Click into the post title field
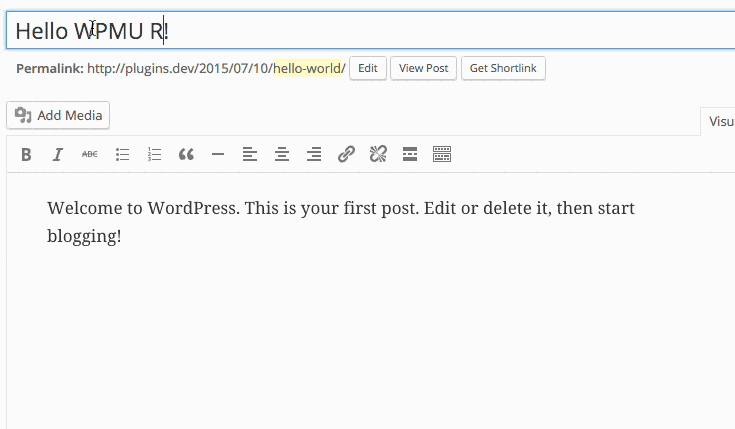 pos(400,31)
